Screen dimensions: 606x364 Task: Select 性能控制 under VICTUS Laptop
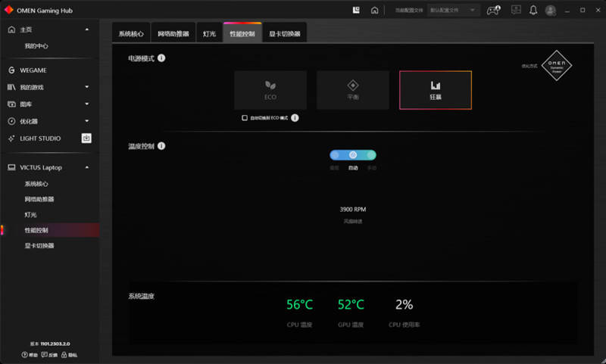point(36,230)
